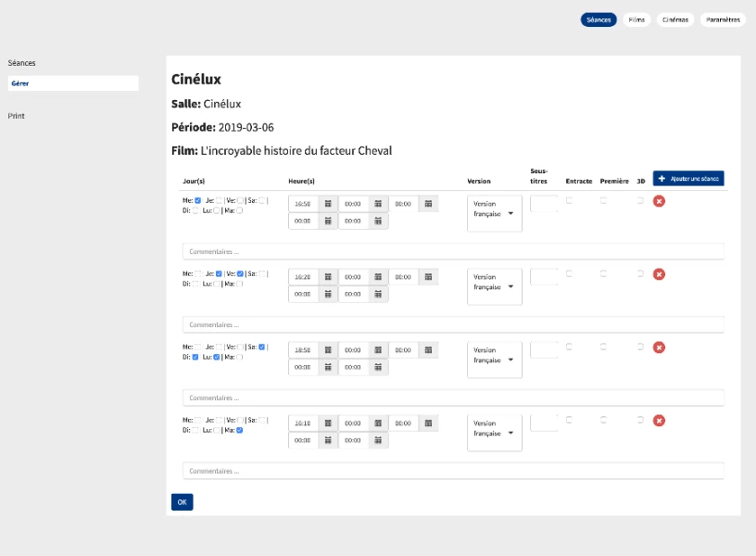Open the time picker icon next to 16:50
Image resolution: width=756 pixels, height=556 pixels.
pos(328,204)
